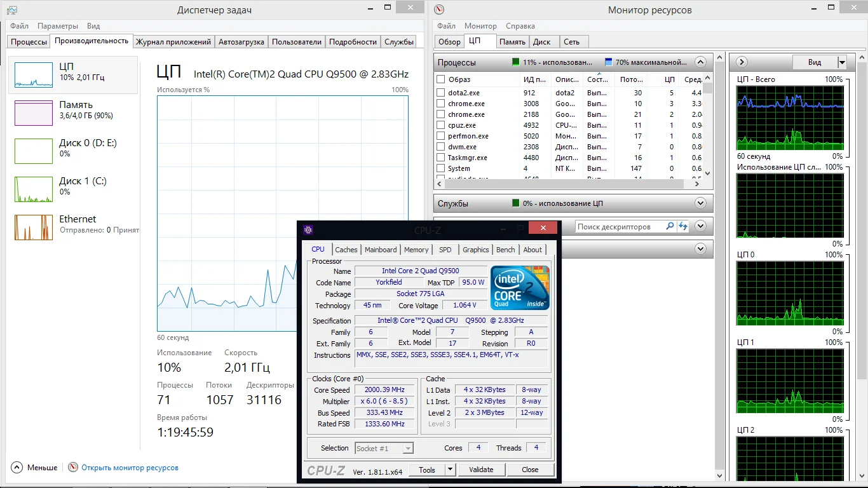Screen dimensions: 868x488
Task: Switch to the Подробности tab
Action: (x=353, y=41)
